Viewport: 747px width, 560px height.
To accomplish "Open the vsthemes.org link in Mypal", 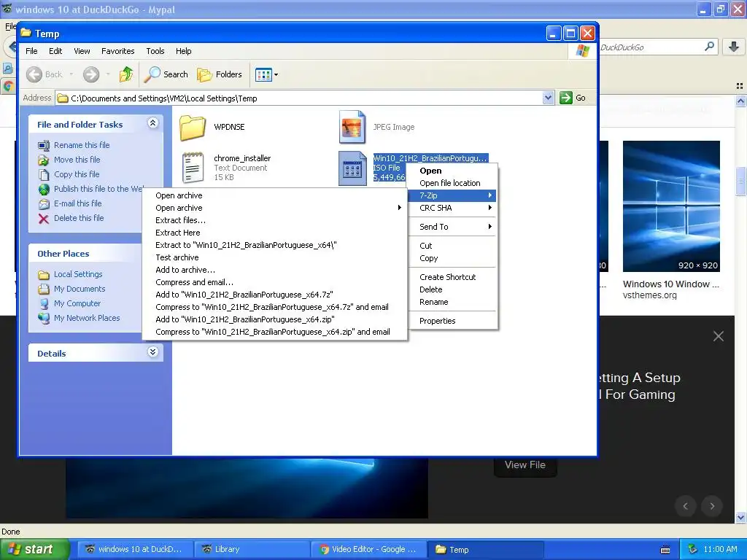I will (x=650, y=295).
